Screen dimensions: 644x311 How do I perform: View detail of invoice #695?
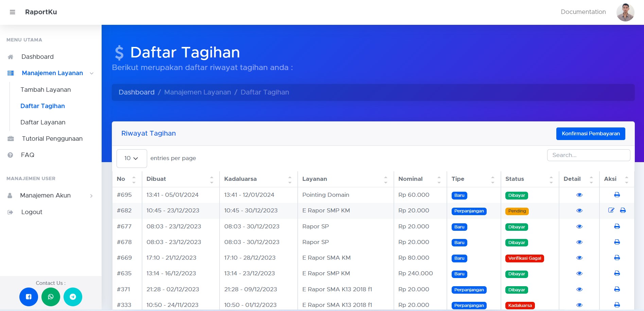tap(579, 195)
